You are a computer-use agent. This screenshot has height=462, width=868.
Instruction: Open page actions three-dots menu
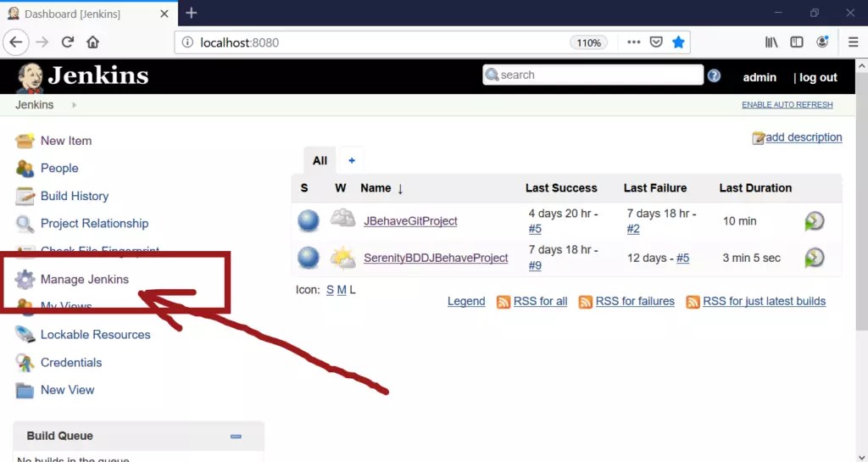click(x=634, y=42)
